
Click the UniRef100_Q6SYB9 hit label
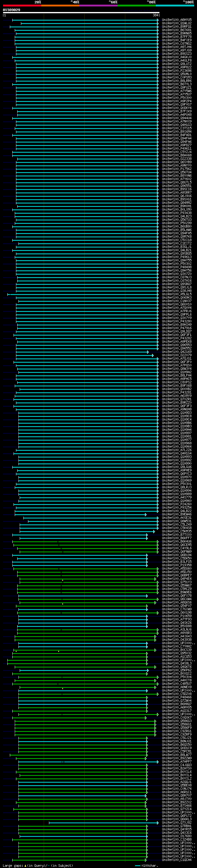[x=177, y=162]
